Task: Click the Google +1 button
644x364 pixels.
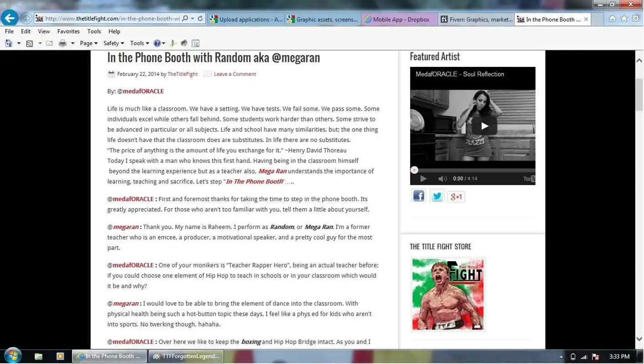Action: click(456, 197)
